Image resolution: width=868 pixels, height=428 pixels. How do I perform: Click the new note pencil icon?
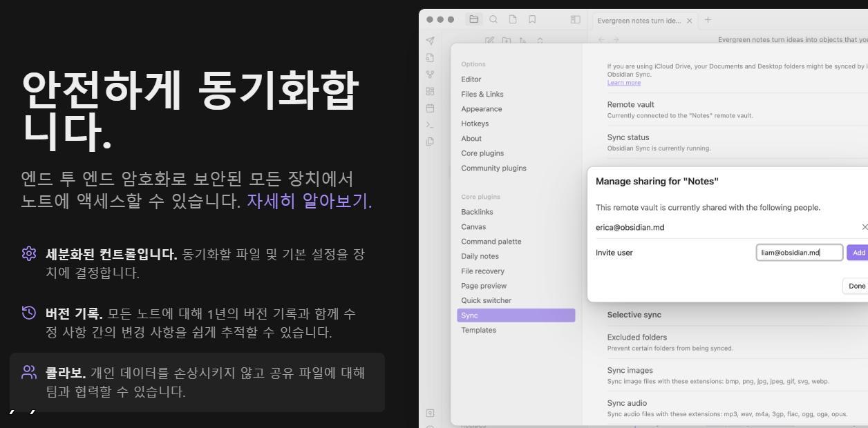489,41
